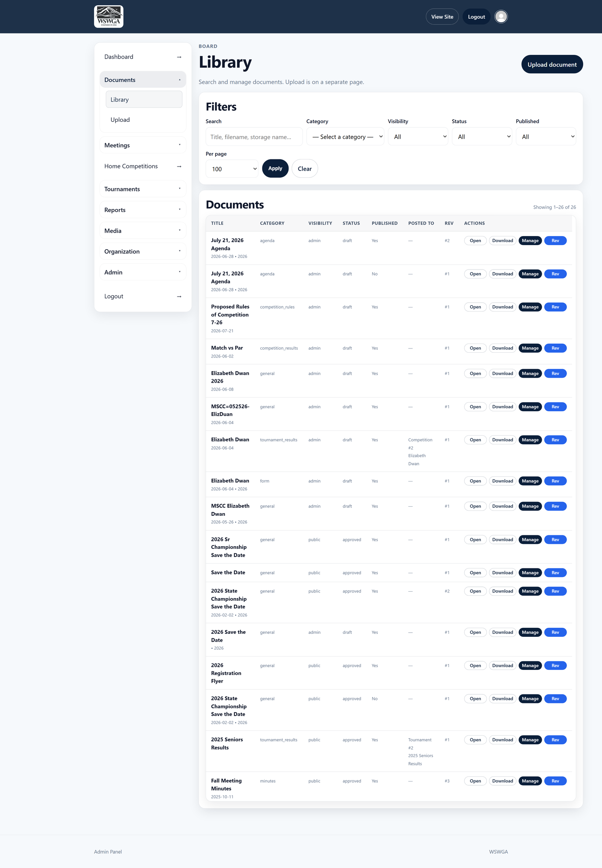Viewport: 602px width, 868px height.
Task: Open the Per page dropdown
Action: pyautogui.click(x=232, y=169)
